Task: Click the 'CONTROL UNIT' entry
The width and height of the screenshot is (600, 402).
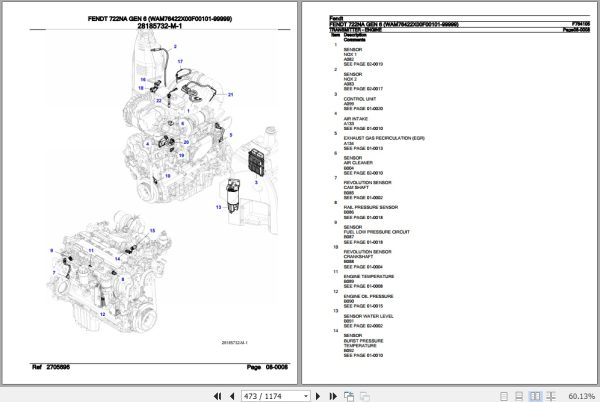Action: point(360,99)
